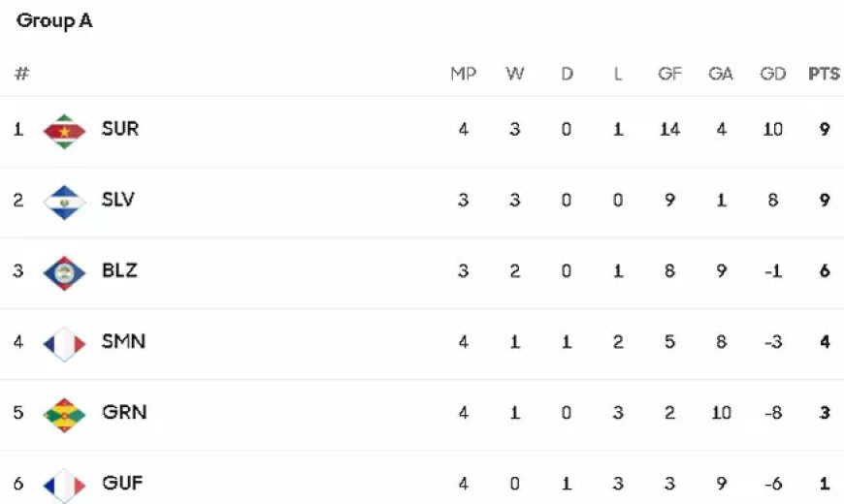The height and width of the screenshot is (504, 844).
Task: Open the SLV team link
Action: 118,201
